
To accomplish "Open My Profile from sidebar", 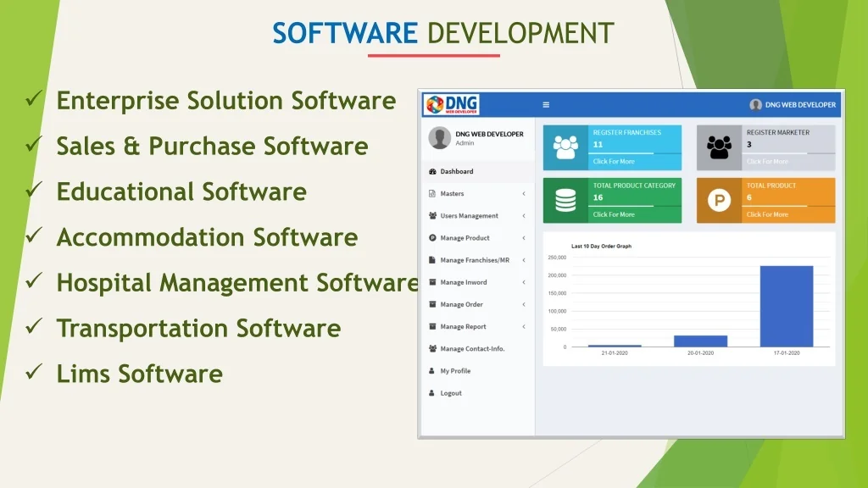I will 454,371.
